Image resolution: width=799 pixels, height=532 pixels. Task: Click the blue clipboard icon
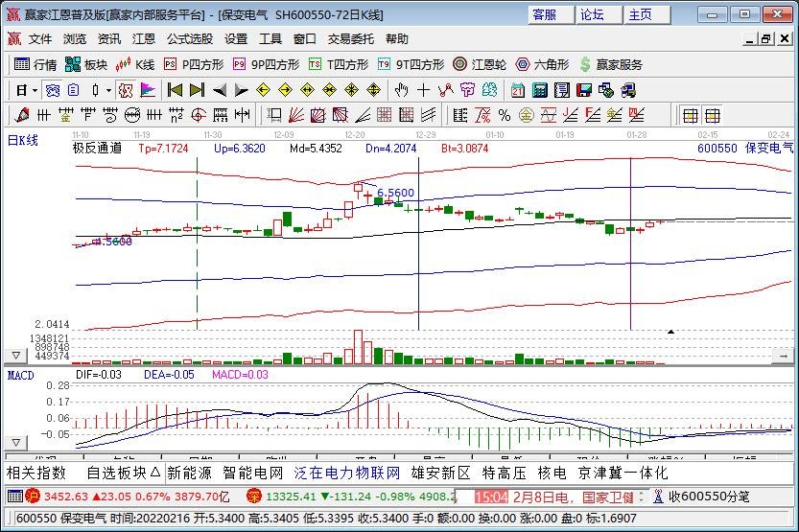pyautogui.click(x=73, y=90)
